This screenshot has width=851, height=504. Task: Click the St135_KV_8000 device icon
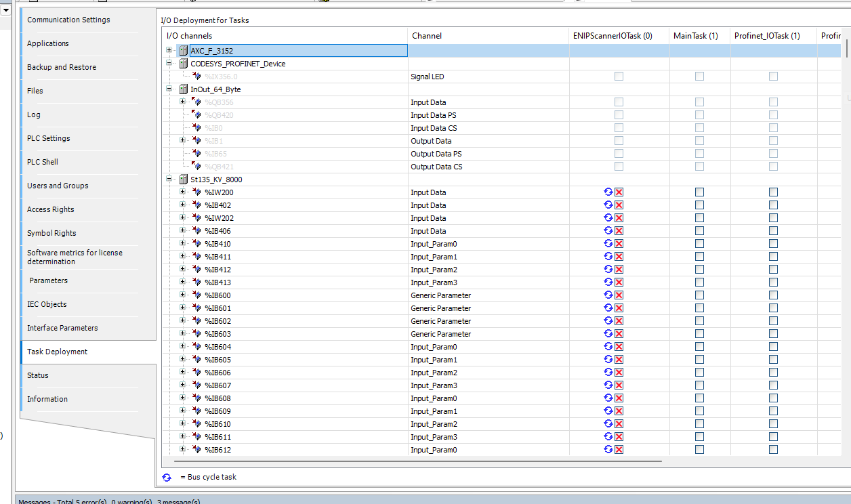[x=183, y=180]
